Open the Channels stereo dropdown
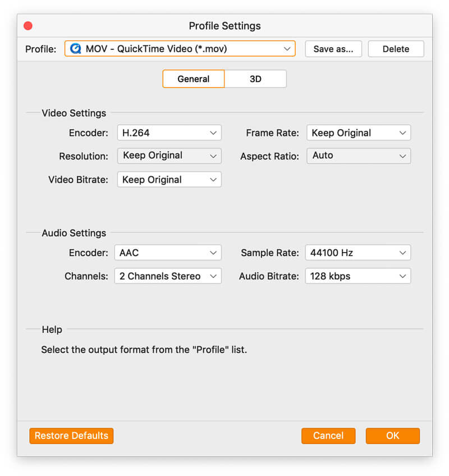The image size is (449, 476). tap(168, 276)
